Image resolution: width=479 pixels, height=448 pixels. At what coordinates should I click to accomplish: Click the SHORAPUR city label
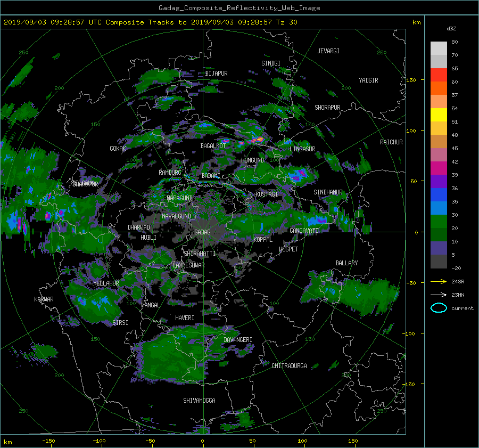pos(327,108)
